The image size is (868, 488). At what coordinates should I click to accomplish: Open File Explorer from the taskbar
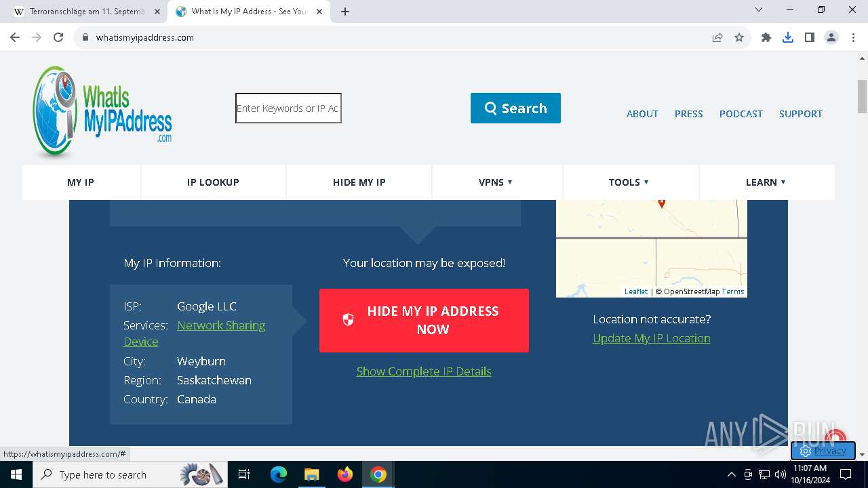click(x=311, y=474)
